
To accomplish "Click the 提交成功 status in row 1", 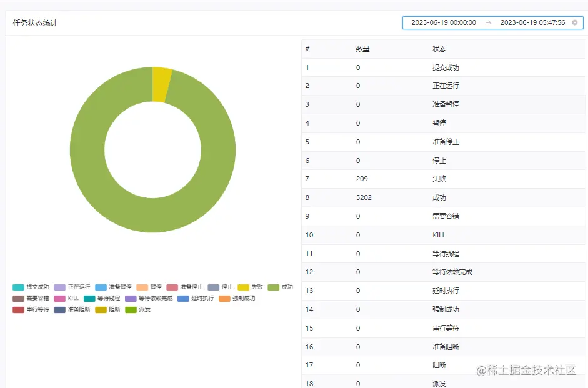I will tap(446, 67).
